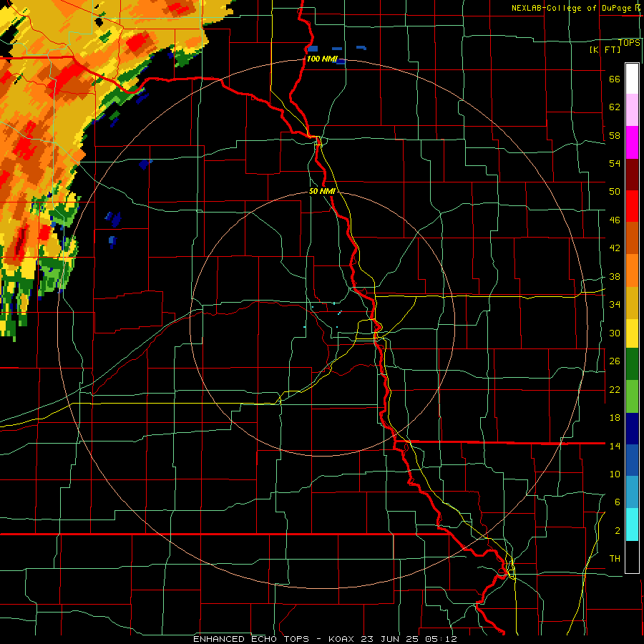The width and height of the screenshot is (644, 644).
Task: Click the "[K FT]" units label
Action: (605, 49)
